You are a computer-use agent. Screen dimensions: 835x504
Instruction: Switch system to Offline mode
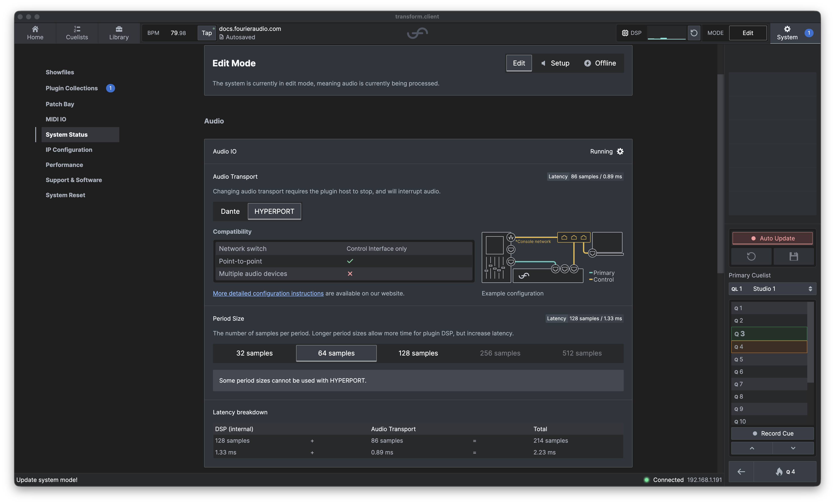coord(600,63)
